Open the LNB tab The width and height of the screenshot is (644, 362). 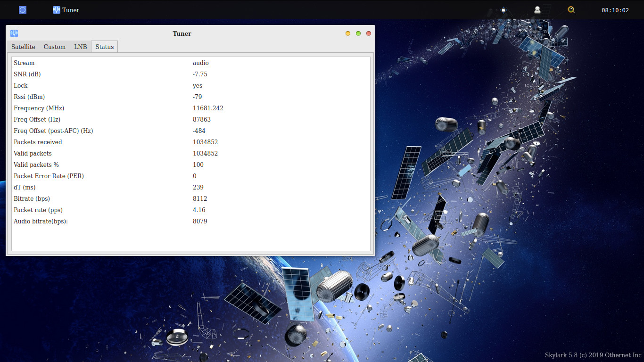[x=81, y=47]
